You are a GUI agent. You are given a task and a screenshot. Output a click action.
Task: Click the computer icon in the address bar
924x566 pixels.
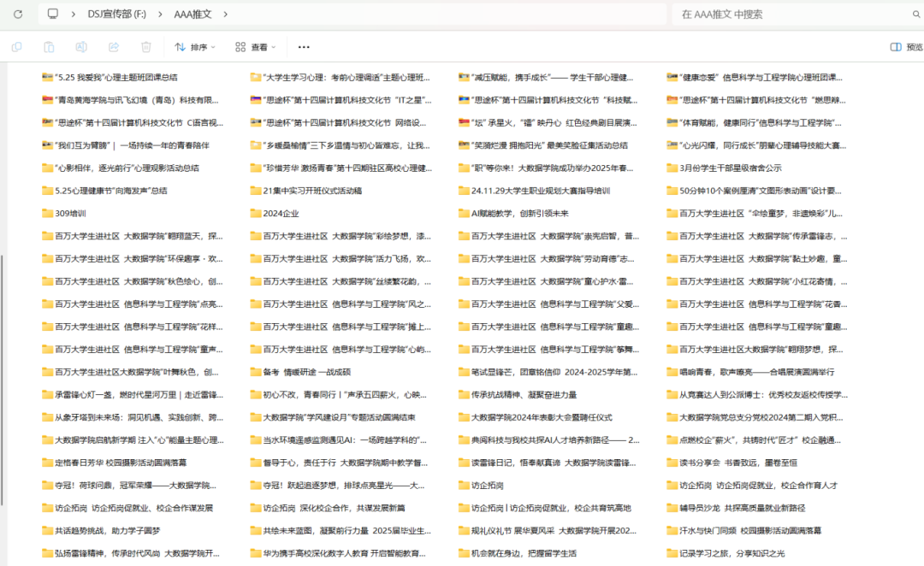(x=53, y=14)
